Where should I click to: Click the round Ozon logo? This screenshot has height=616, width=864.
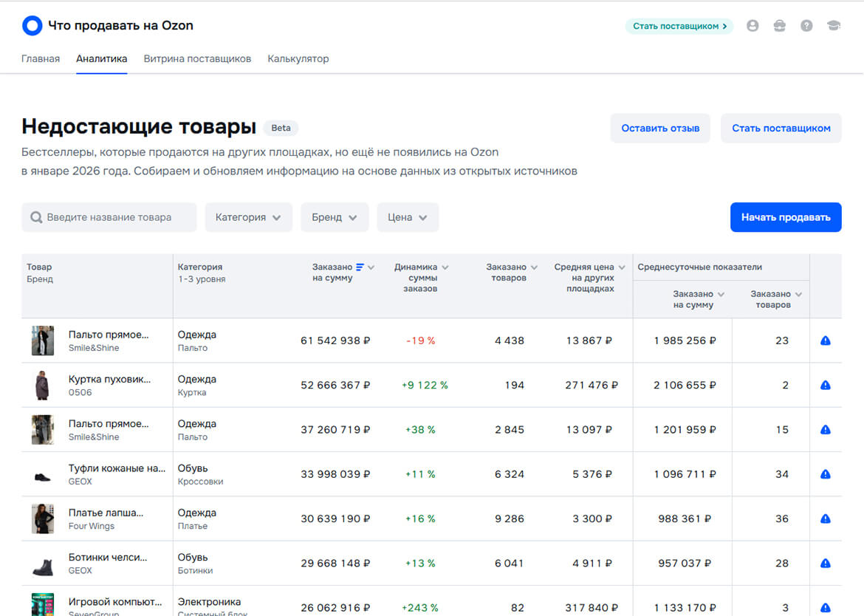[x=31, y=24]
